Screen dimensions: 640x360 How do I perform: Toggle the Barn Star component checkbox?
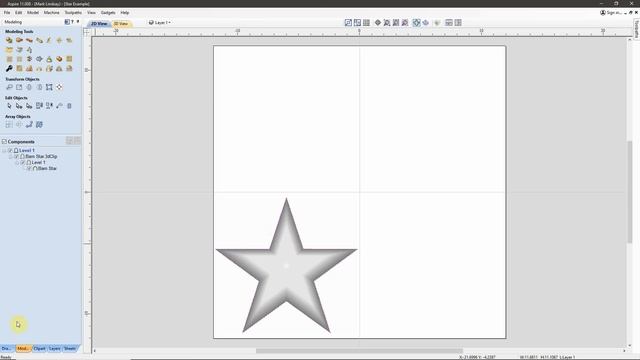(29, 168)
